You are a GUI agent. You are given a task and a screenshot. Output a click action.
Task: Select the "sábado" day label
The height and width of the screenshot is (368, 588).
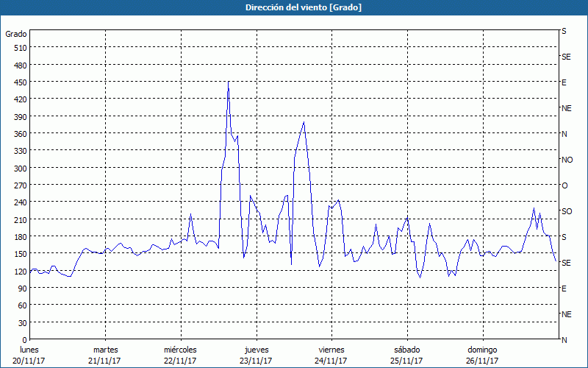click(x=406, y=350)
